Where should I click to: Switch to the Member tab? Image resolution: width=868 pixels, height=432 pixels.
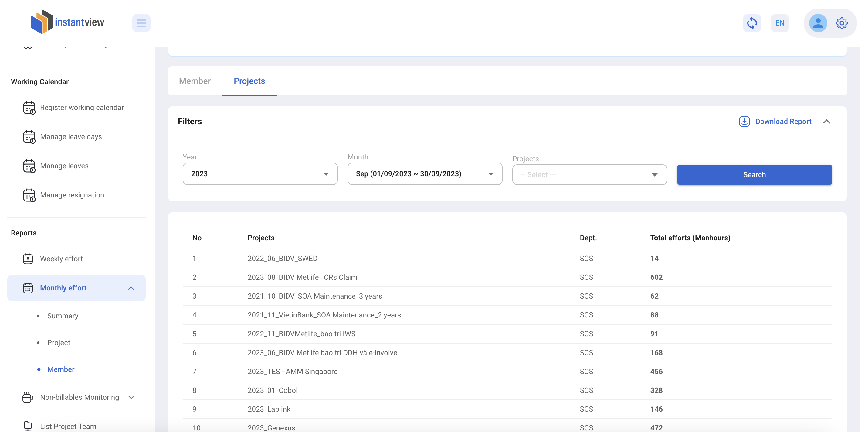(195, 81)
